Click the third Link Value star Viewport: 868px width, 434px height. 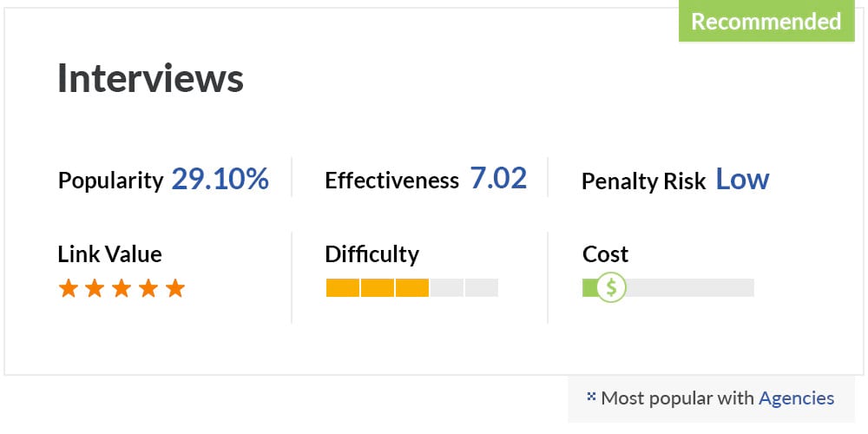pos(122,288)
